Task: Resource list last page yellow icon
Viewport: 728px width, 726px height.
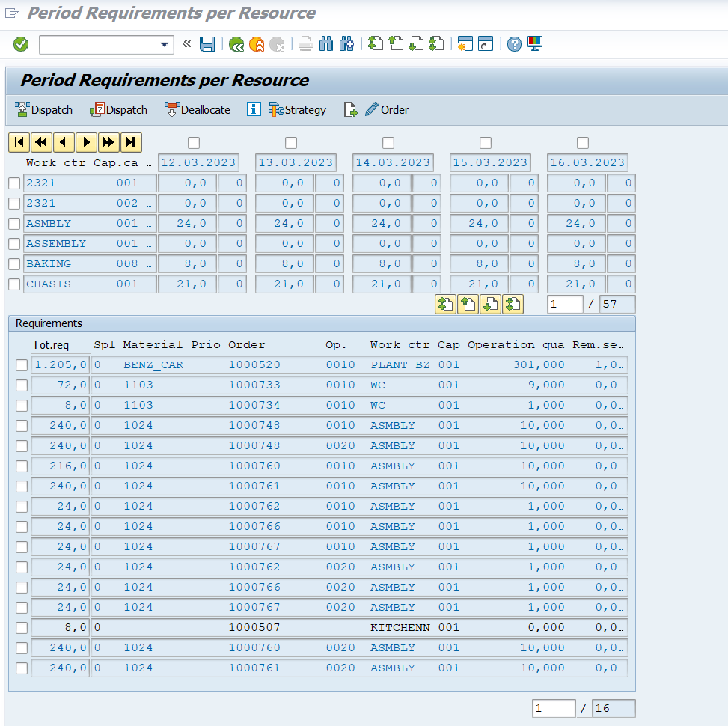Action: click(513, 305)
